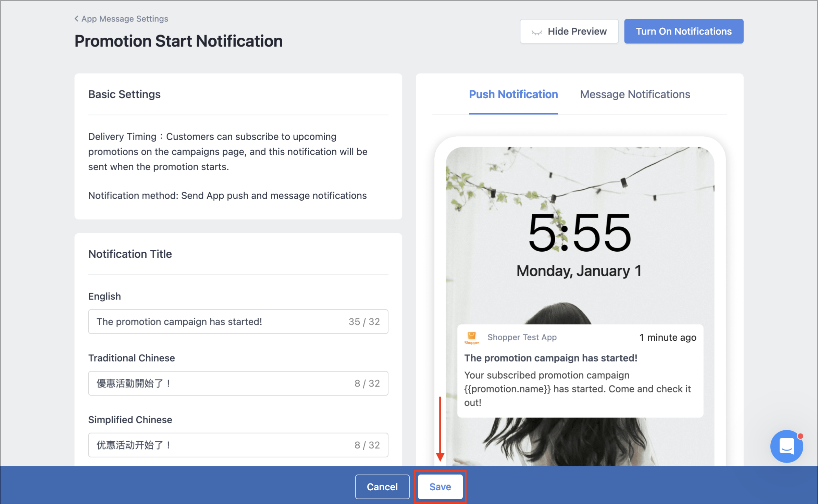Select the Promotion Start Notification heading

click(178, 41)
